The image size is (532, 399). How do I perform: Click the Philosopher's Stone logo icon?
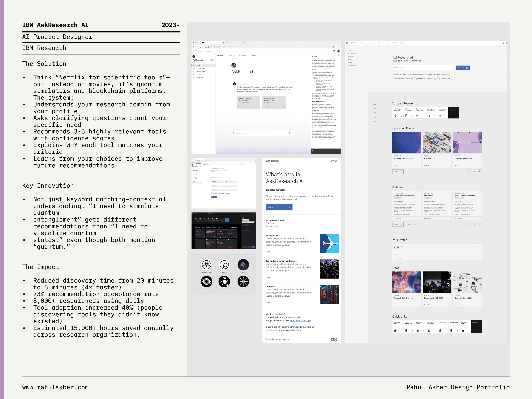coord(206,265)
